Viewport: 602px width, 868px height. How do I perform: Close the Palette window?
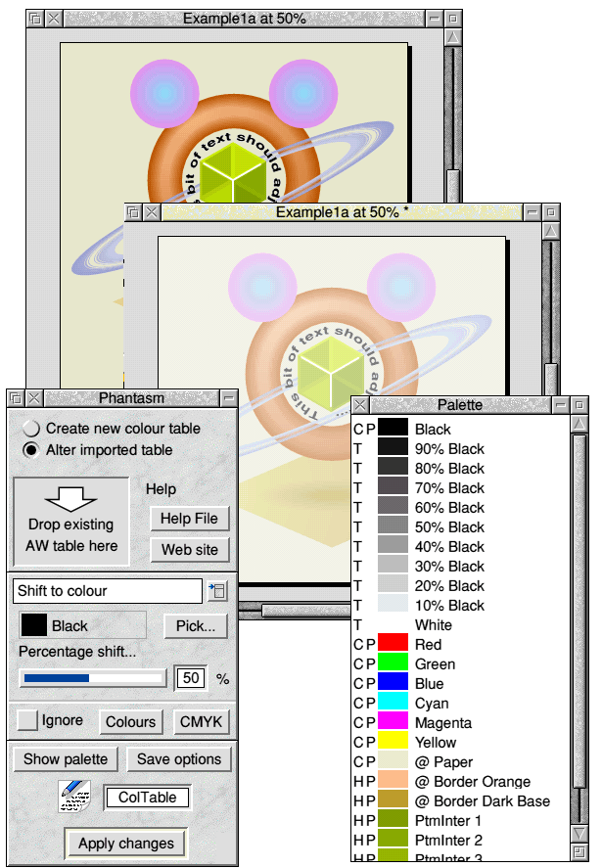pyautogui.click(x=360, y=405)
